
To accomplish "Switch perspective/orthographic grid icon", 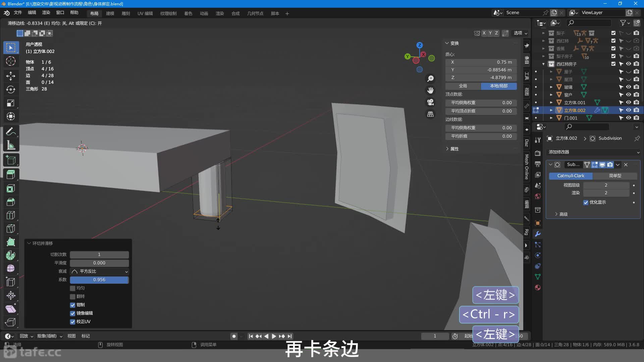I will 430,114.
